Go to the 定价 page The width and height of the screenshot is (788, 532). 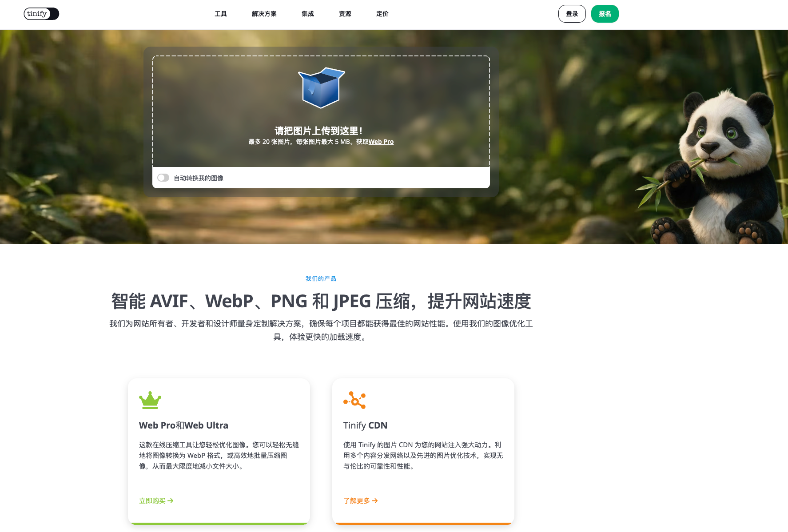pyautogui.click(x=382, y=14)
